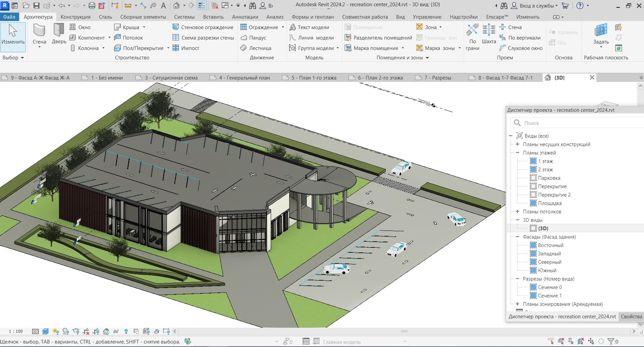The width and height of the screenshot is (644, 347).
Task: Toggle Crop View in view control bar
Action: 86,332
